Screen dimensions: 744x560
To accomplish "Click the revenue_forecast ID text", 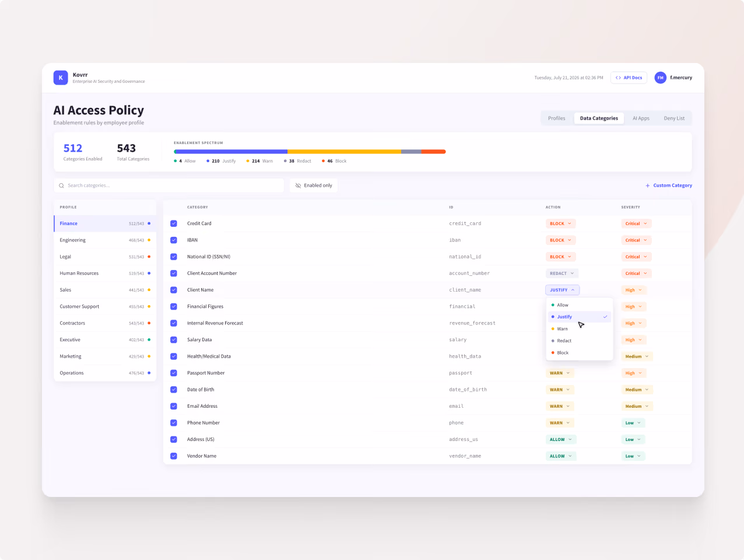I will [472, 323].
